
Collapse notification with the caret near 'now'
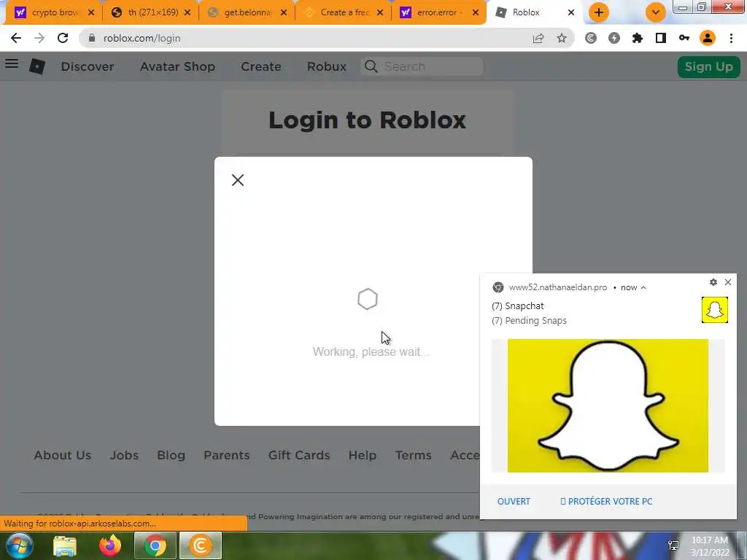click(643, 287)
